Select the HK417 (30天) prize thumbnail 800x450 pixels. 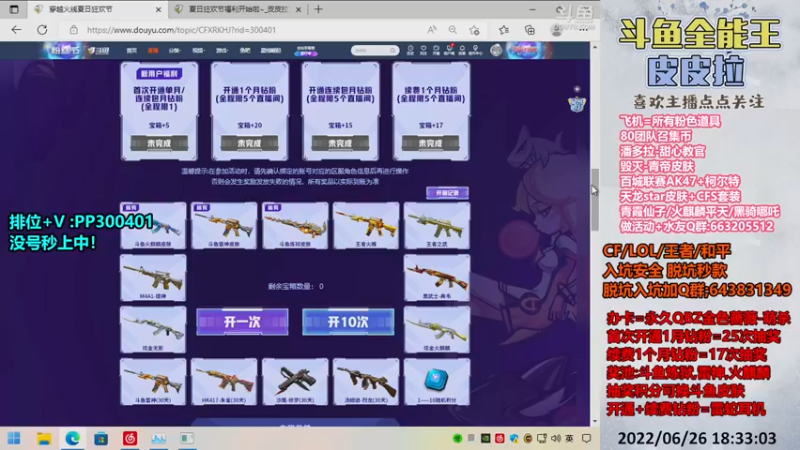[224, 382]
